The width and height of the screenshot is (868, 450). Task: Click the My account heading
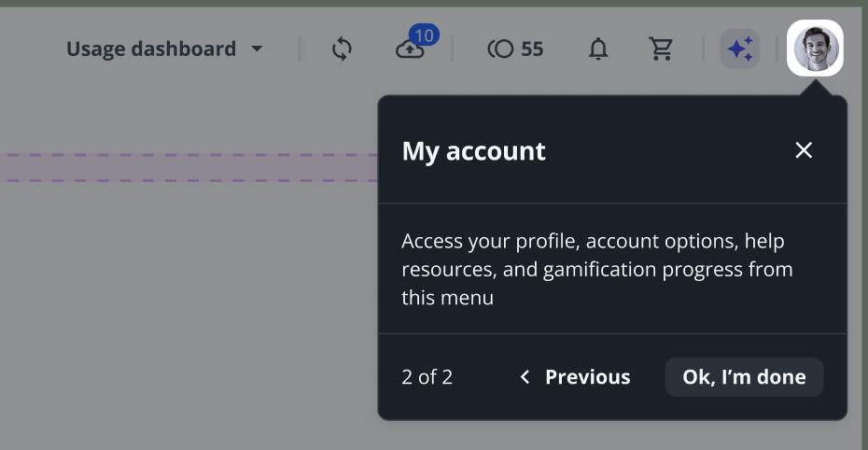pyautogui.click(x=473, y=151)
